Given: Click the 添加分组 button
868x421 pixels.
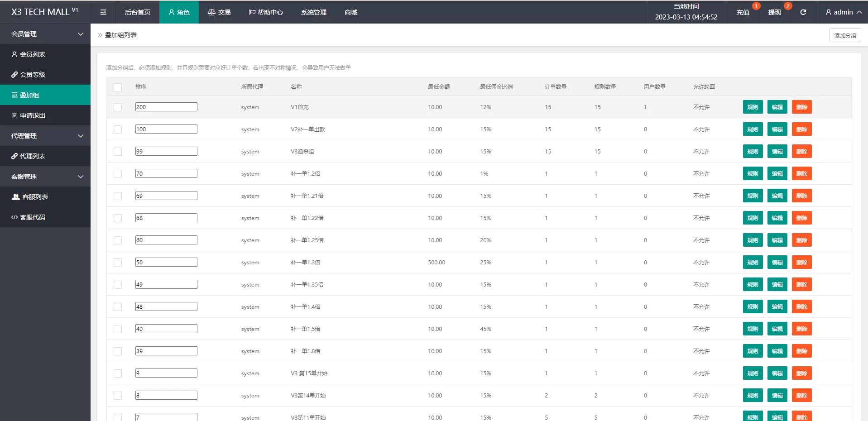Looking at the screenshot, I should [x=845, y=35].
